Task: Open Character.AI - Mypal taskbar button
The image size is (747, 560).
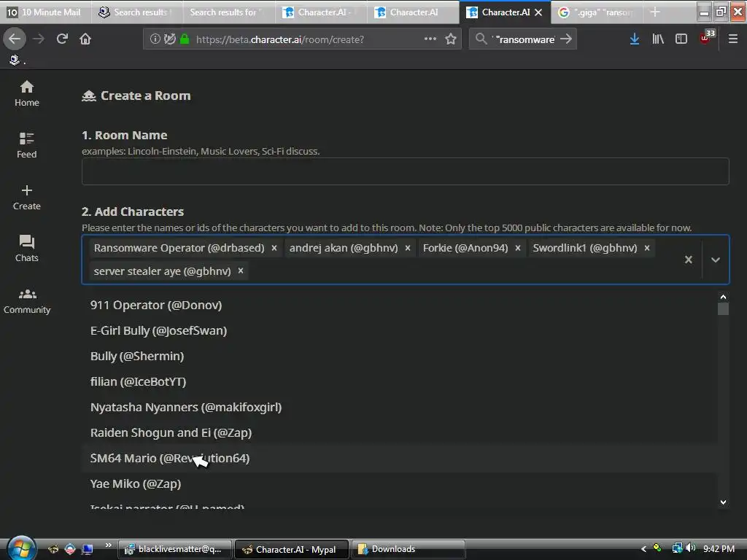Action: pos(292,549)
